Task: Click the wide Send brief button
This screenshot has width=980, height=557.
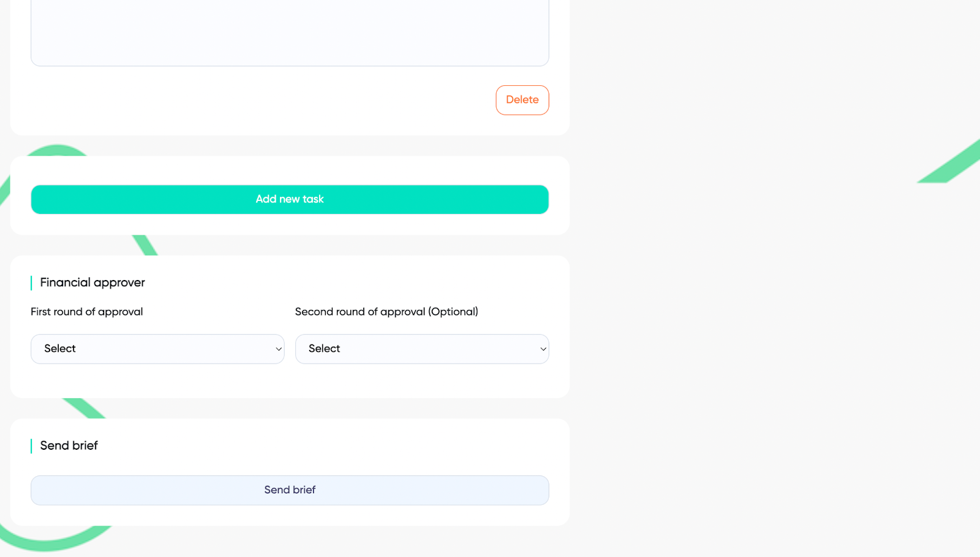Action: [290, 490]
